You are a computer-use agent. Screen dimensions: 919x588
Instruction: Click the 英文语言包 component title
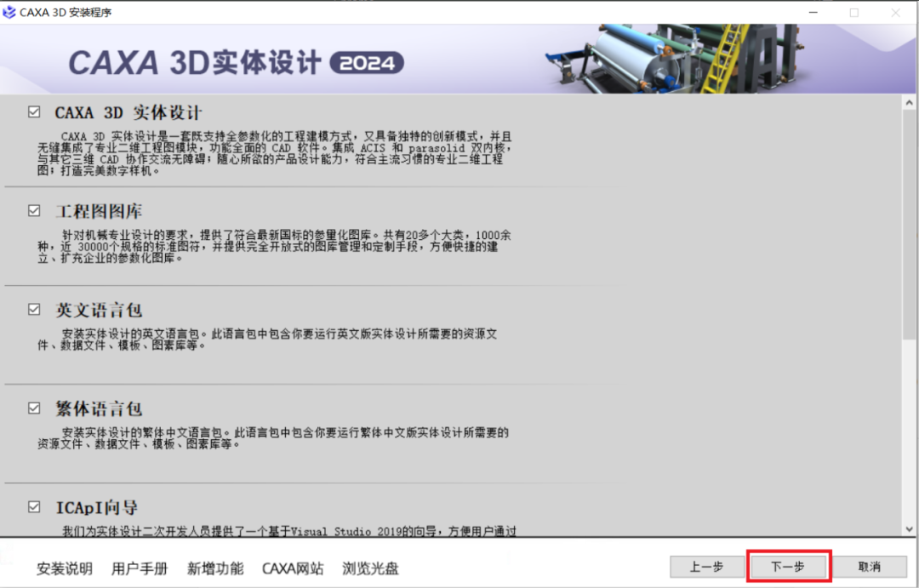pos(99,310)
